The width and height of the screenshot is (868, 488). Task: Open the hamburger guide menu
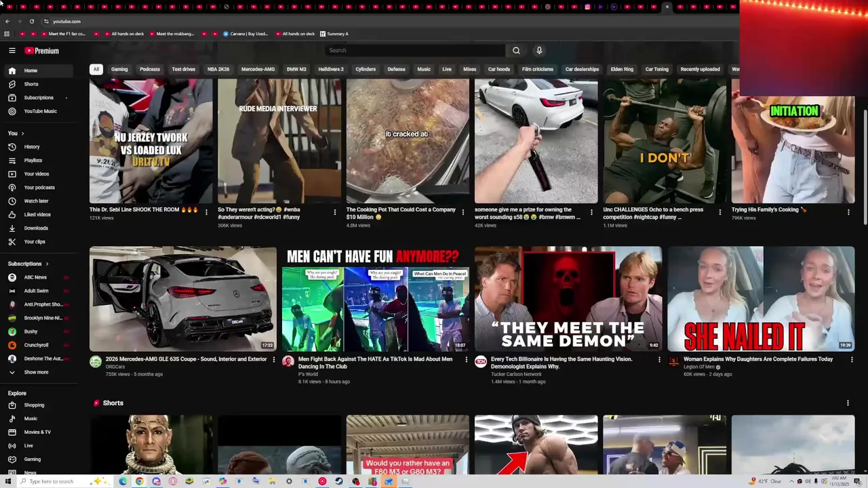(x=12, y=51)
